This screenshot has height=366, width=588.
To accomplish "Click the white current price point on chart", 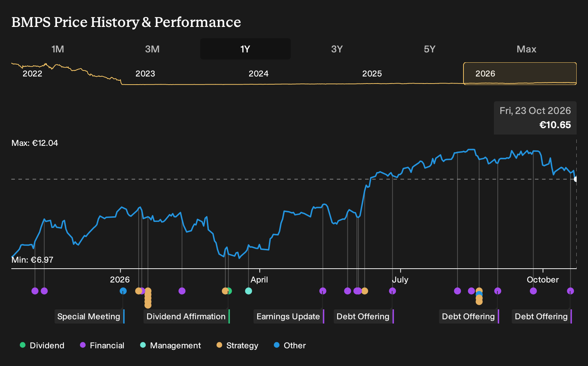I will tap(576, 179).
